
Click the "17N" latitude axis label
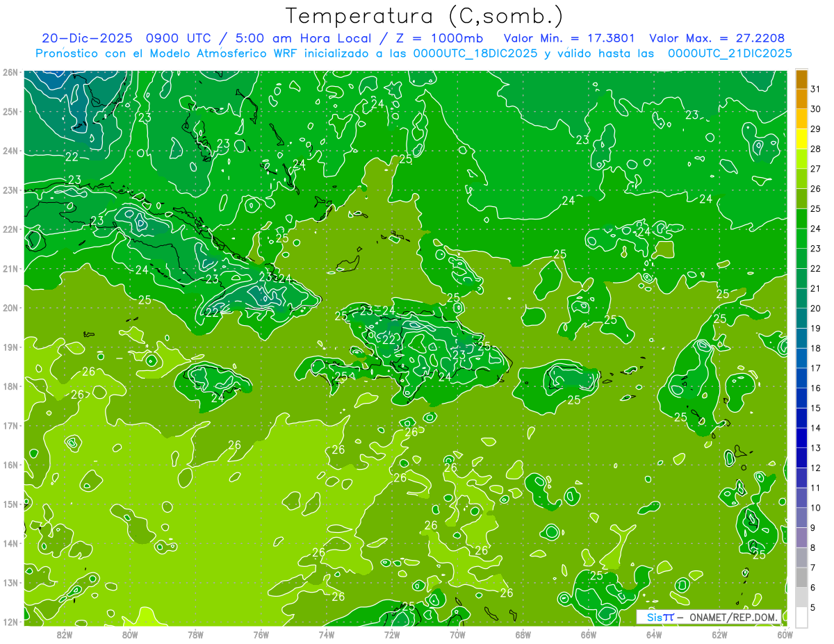(x=10, y=426)
